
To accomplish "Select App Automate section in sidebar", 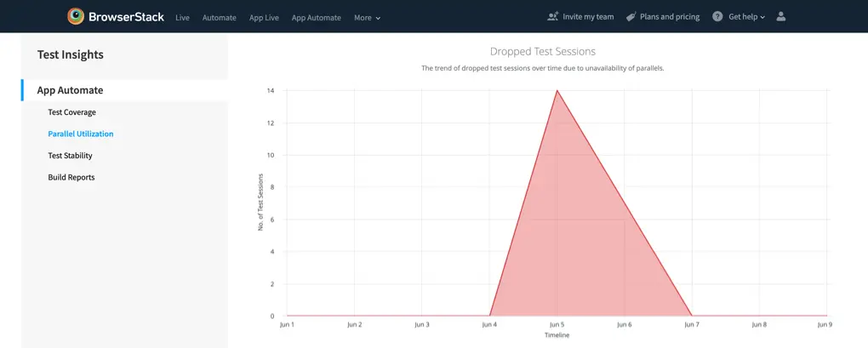I will 70,90.
